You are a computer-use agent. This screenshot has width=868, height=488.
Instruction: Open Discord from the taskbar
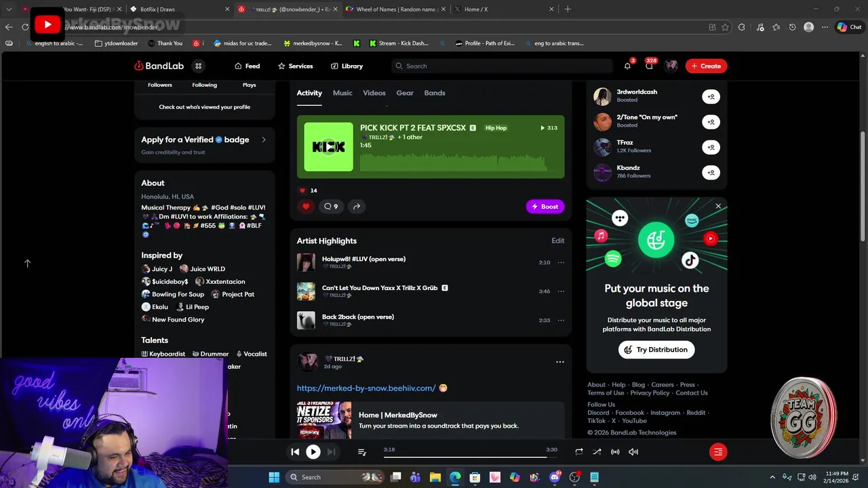[x=555, y=477]
